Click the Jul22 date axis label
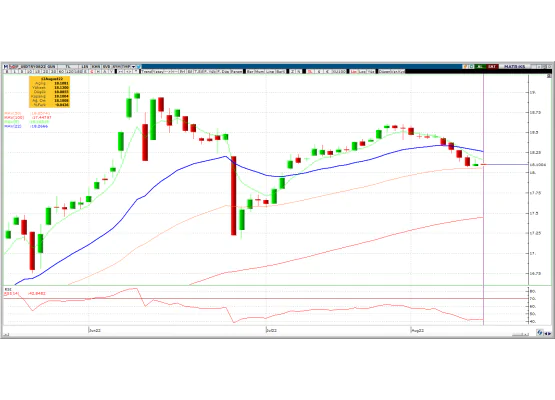Image resolution: width=555 pixels, height=400 pixels. 271,330
